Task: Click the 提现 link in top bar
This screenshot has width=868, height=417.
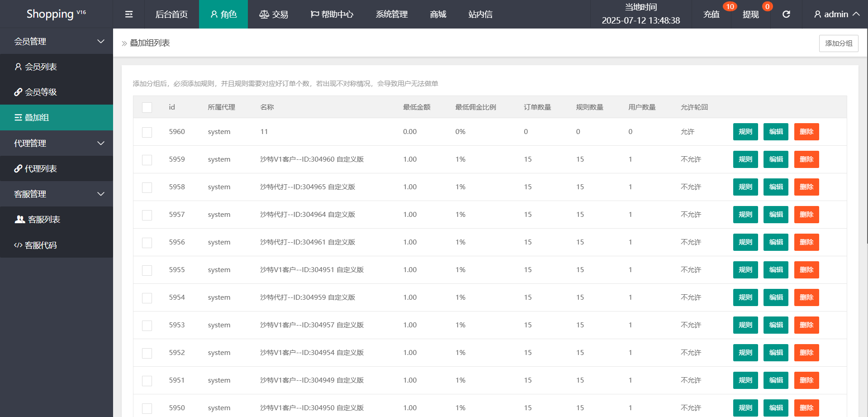Action: [x=751, y=14]
